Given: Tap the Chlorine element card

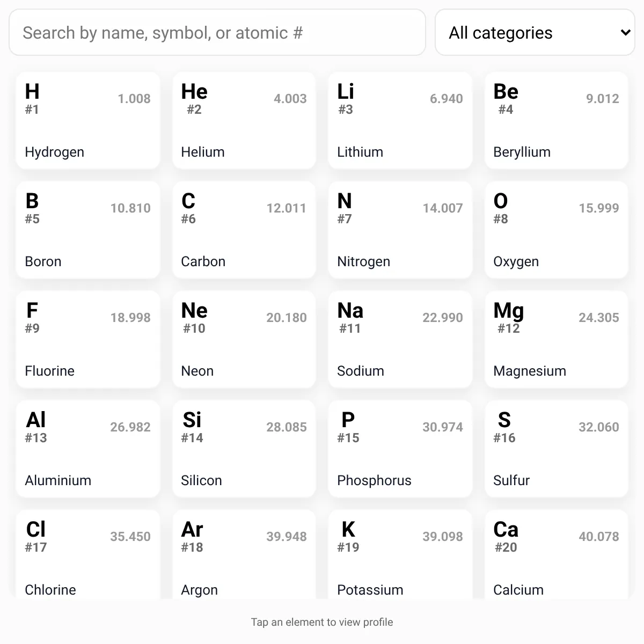Looking at the screenshot, I should (88, 555).
